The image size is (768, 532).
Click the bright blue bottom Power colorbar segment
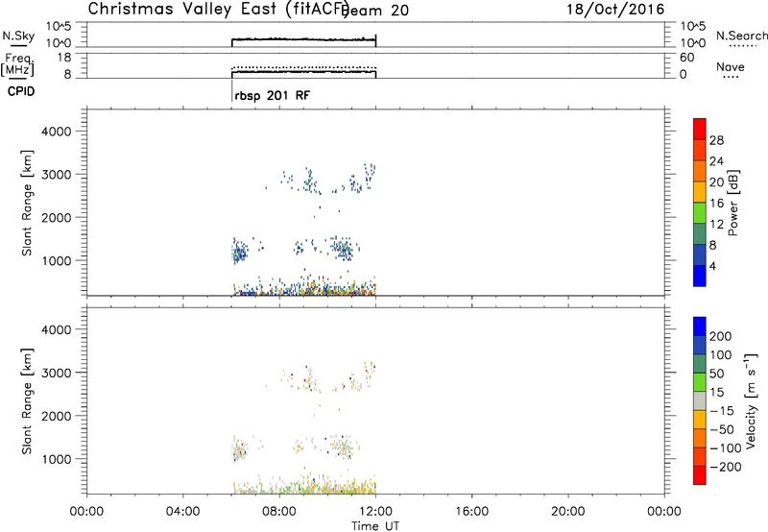pyautogui.click(x=700, y=276)
